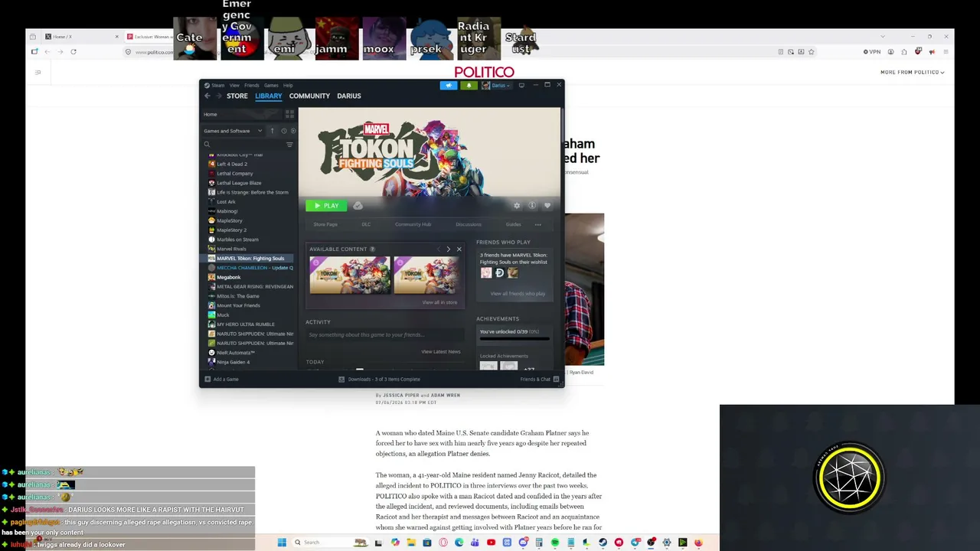Image resolution: width=980 pixels, height=551 pixels.
Task: Open game settings gear icon in Steam
Action: (x=517, y=206)
